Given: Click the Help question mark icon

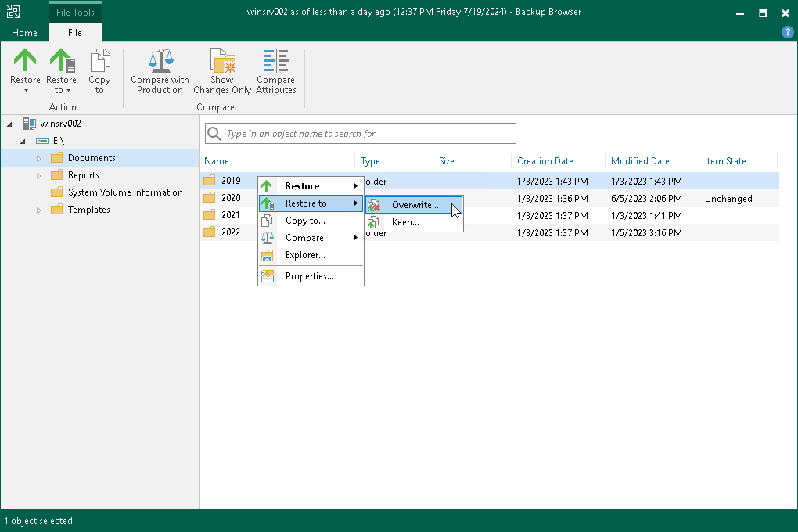Looking at the screenshot, I should (786, 32).
